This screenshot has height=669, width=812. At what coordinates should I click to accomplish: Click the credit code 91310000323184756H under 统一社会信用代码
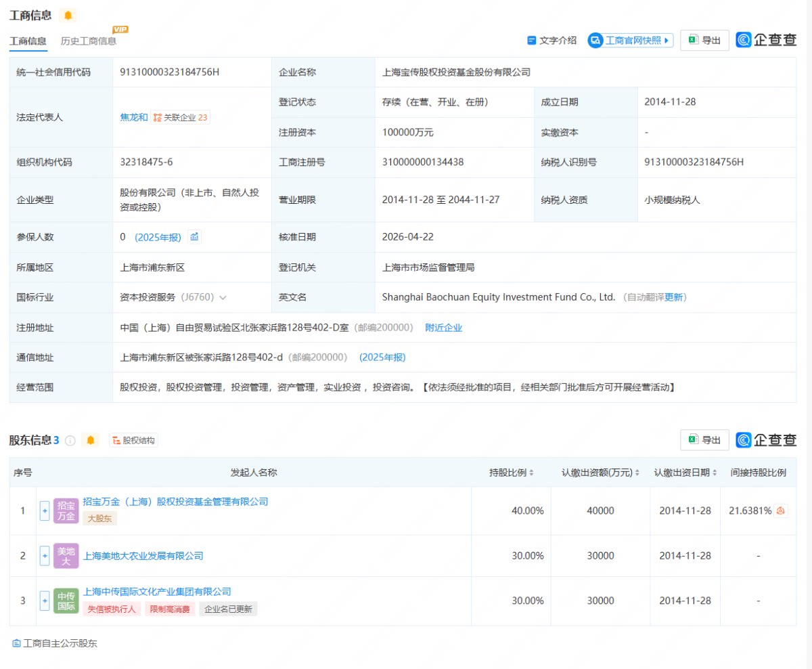(x=169, y=72)
